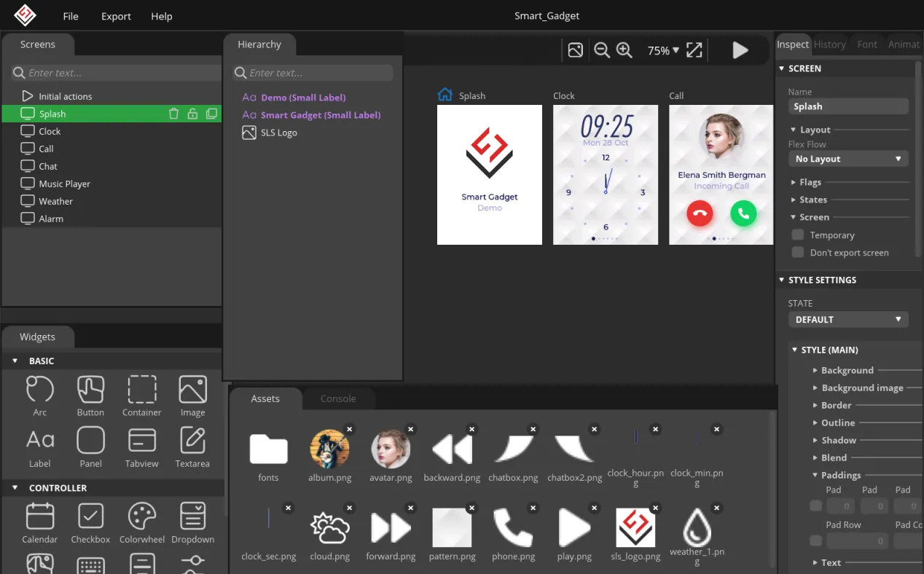
Task: Select the Tabview widget
Action: [142, 447]
